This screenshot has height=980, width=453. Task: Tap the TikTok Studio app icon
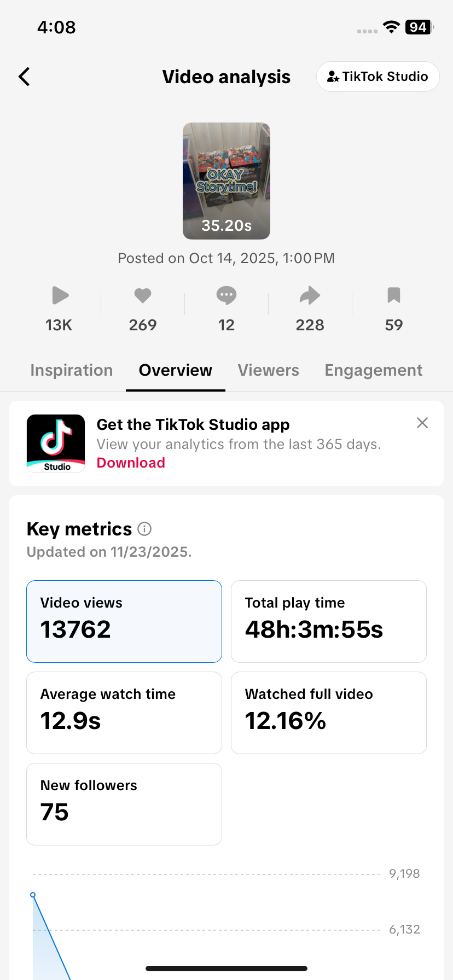pos(56,444)
